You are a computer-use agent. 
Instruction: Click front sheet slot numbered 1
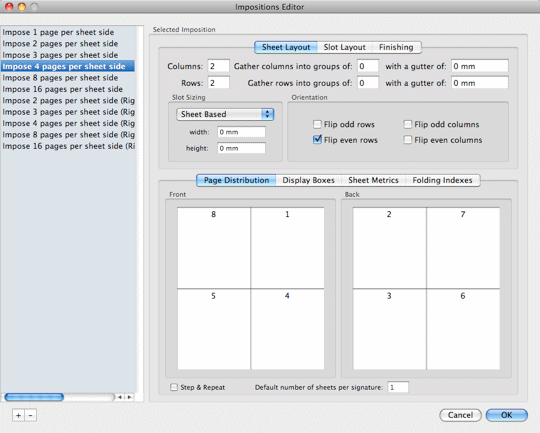coord(287,248)
